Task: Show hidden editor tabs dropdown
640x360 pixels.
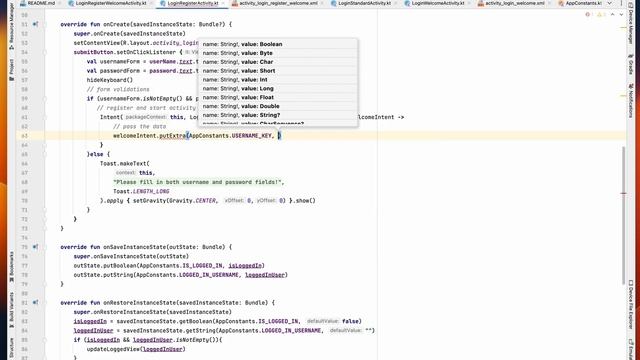Action: [x=610, y=3]
